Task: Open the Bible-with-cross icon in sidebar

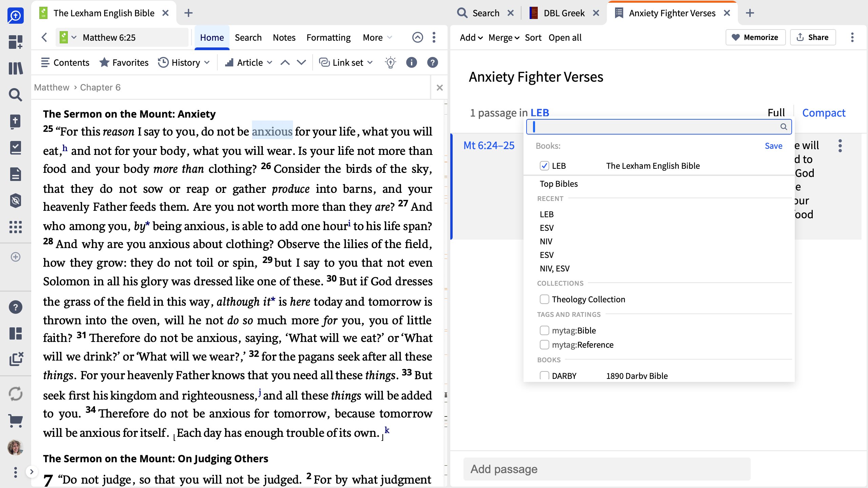Action: point(15,122)
